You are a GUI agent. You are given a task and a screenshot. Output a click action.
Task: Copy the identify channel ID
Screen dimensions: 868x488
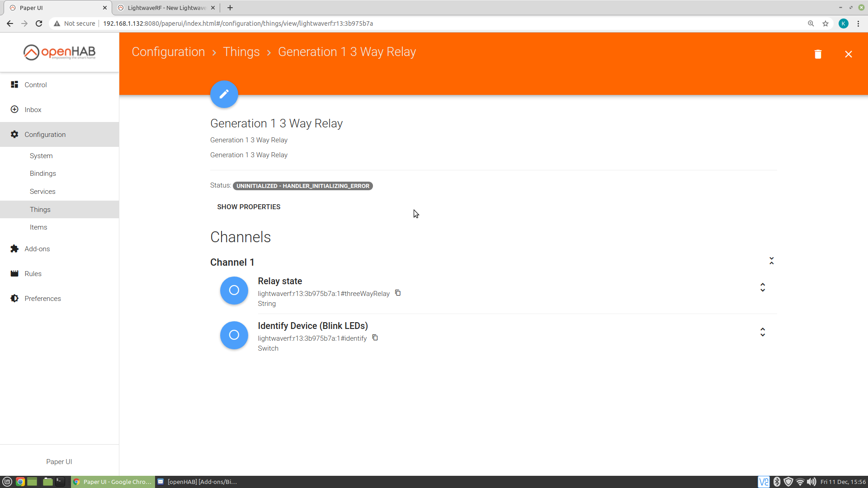pyautogui.click(x=375, y=338)
